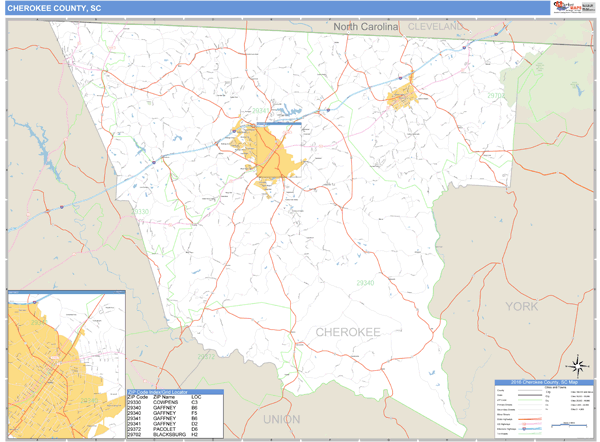The image size is (600, 442).
Task: Click the compass rose icon
Action: coord(577,365)
